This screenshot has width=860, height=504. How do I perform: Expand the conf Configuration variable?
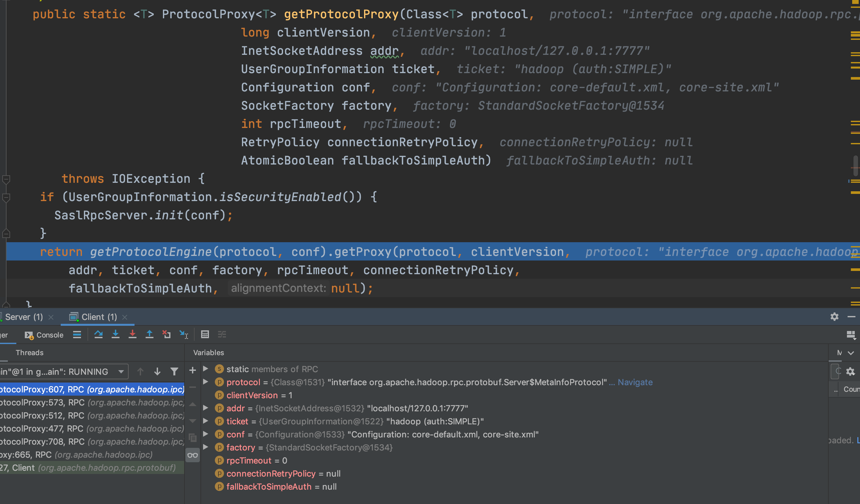[205, 434]
